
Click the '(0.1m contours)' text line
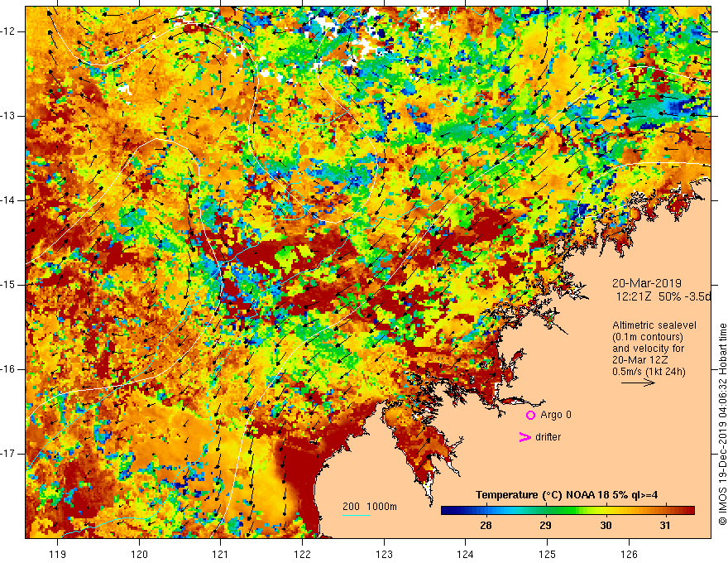click(648, 337)
